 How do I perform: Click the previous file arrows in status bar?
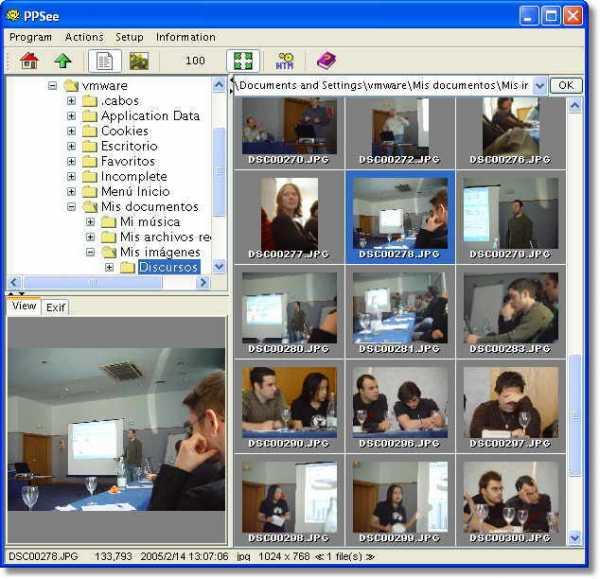318,557
